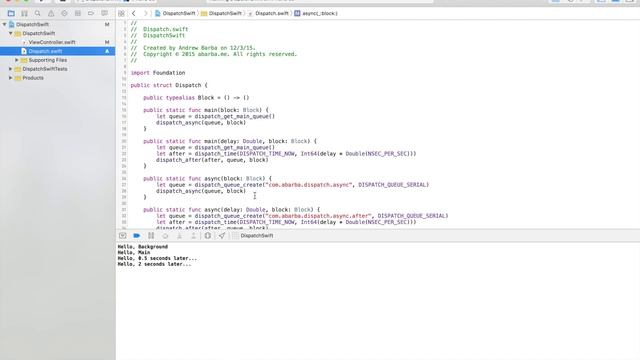The image size is (640, 360).
Task: Open the Report navigator speech-bubble icon
Action: [104, 13]
